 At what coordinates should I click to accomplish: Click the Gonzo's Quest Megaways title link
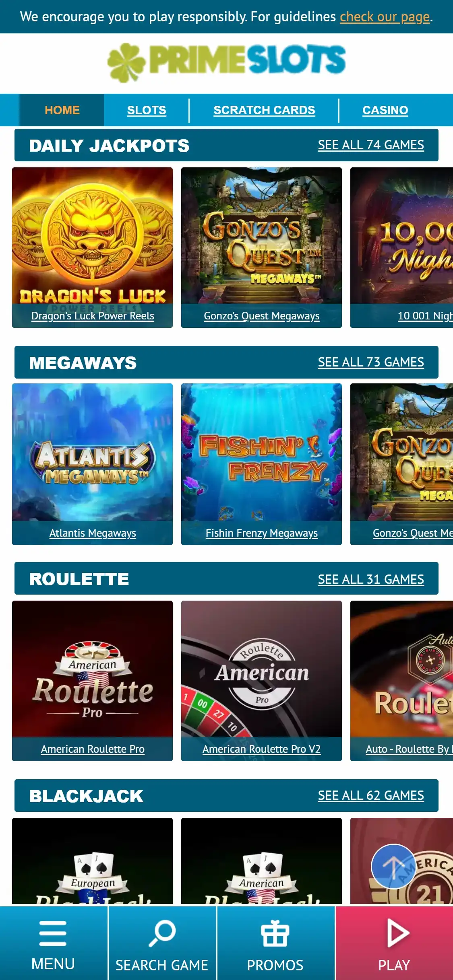(262, 316)
